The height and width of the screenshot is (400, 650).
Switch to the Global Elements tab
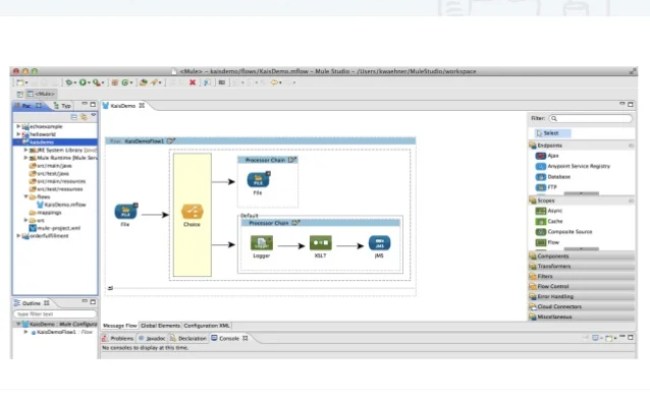pyautogui.click(x=160, y=325)
